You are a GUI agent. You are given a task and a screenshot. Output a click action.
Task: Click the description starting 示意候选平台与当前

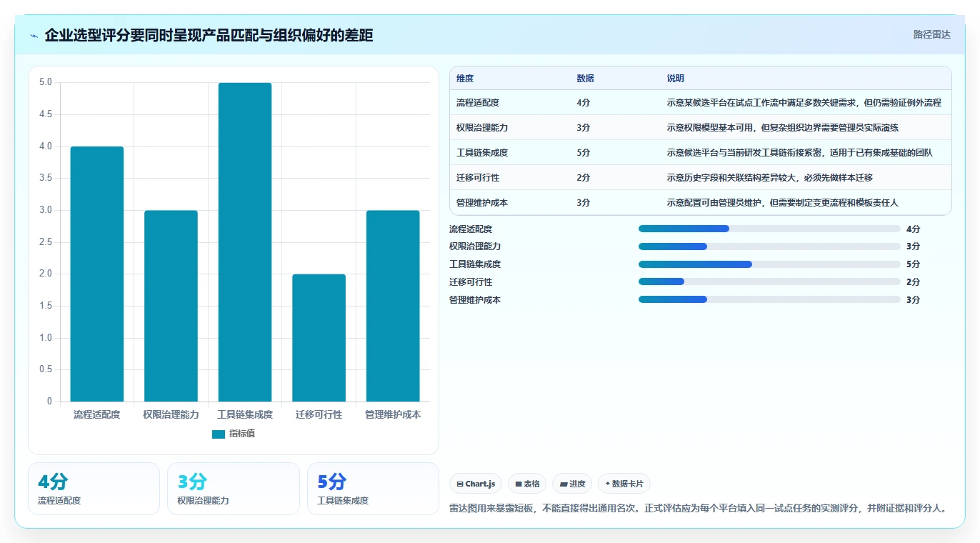pos(800,153)
